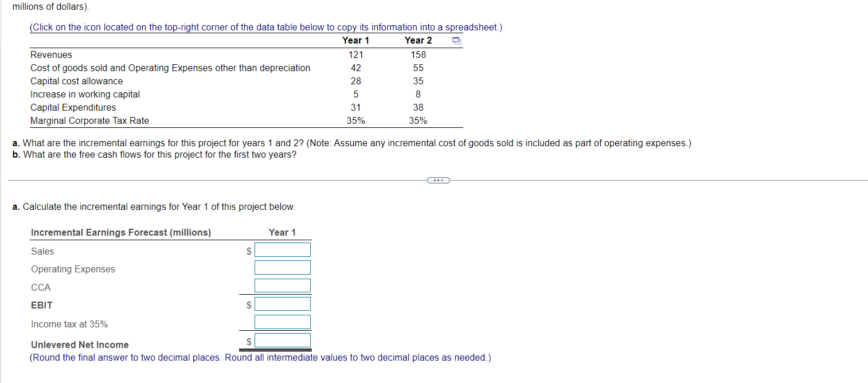Click inside the Sales input box
This screenshot has width=868, height=383.
tap(283, 249)
